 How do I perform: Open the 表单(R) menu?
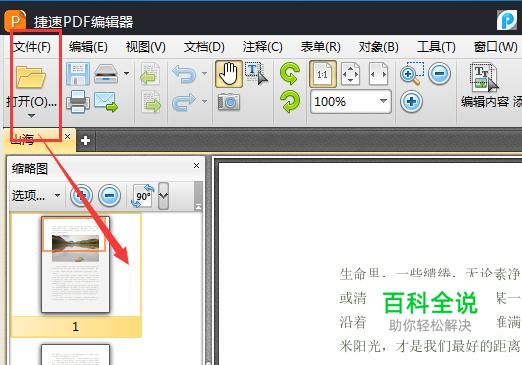tap(320, 47)
